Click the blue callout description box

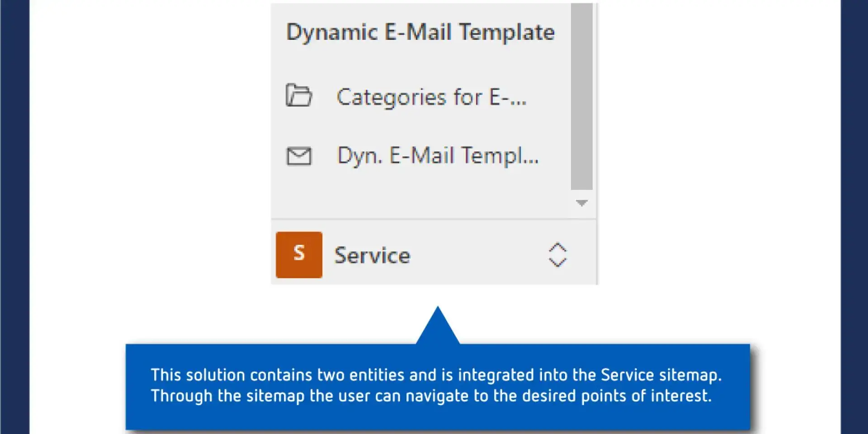438,387
